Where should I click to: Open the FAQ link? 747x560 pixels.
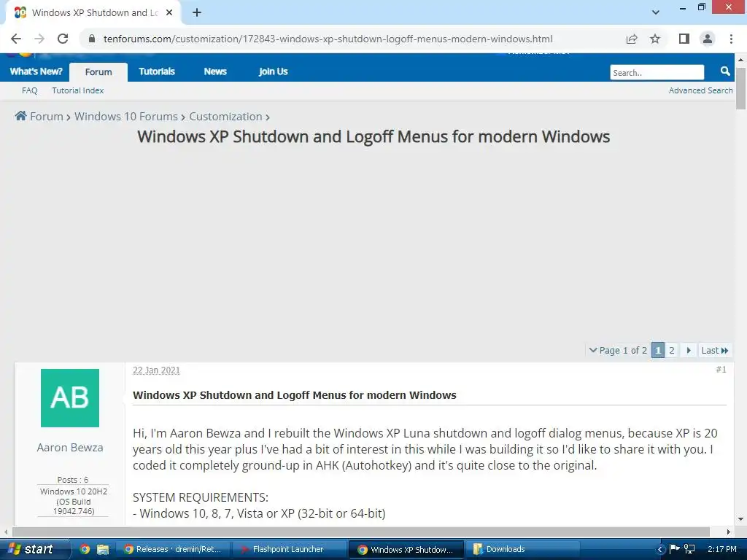29,90
